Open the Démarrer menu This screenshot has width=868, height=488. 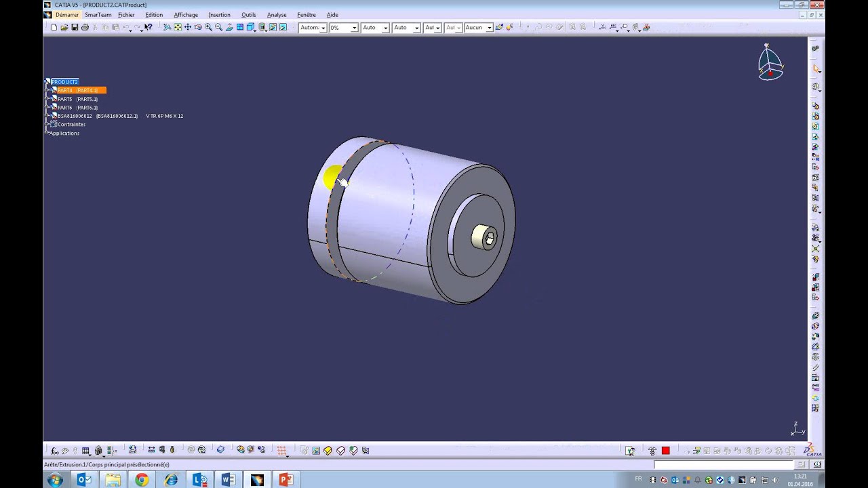coord(67,15)
